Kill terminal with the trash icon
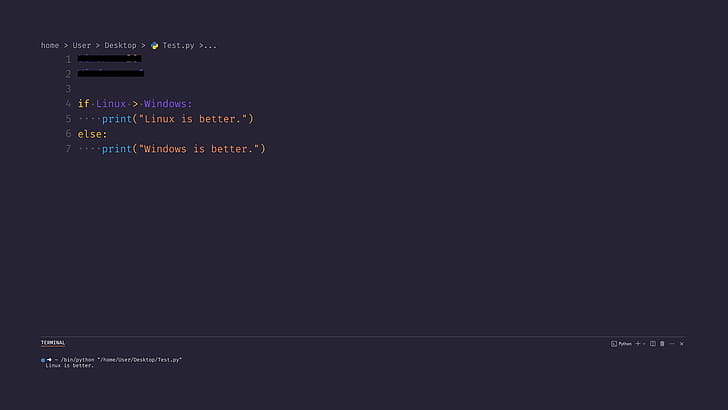 [x=662, y=344]
